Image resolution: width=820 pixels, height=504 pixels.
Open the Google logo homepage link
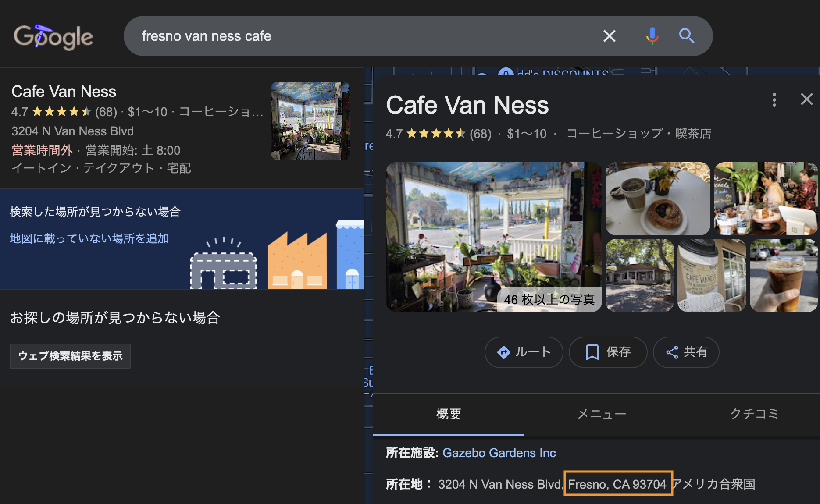[53, 36]
